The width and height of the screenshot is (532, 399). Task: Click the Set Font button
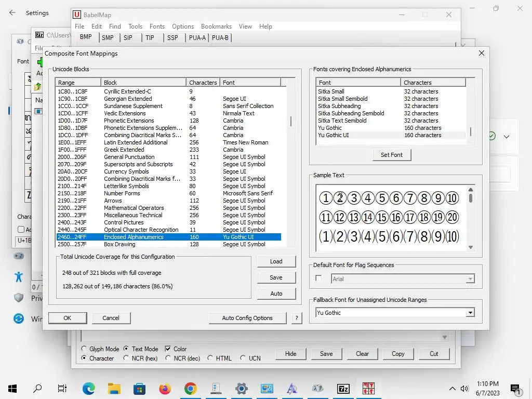point(392,155)
